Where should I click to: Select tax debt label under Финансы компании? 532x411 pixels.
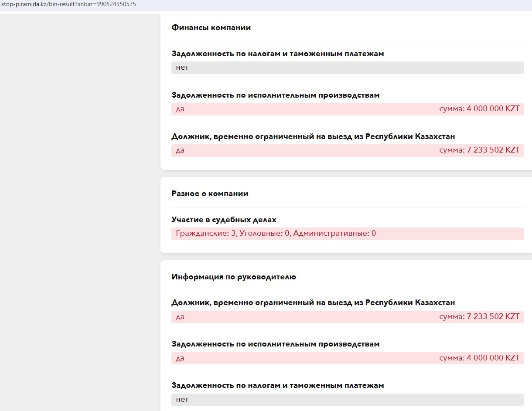point(277,54)
